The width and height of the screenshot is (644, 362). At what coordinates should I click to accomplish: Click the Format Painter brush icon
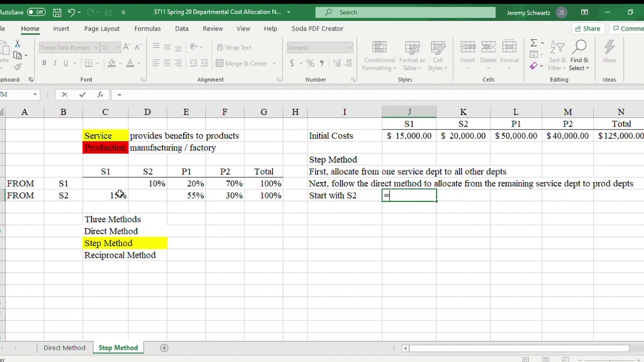(x=18, y=66)
